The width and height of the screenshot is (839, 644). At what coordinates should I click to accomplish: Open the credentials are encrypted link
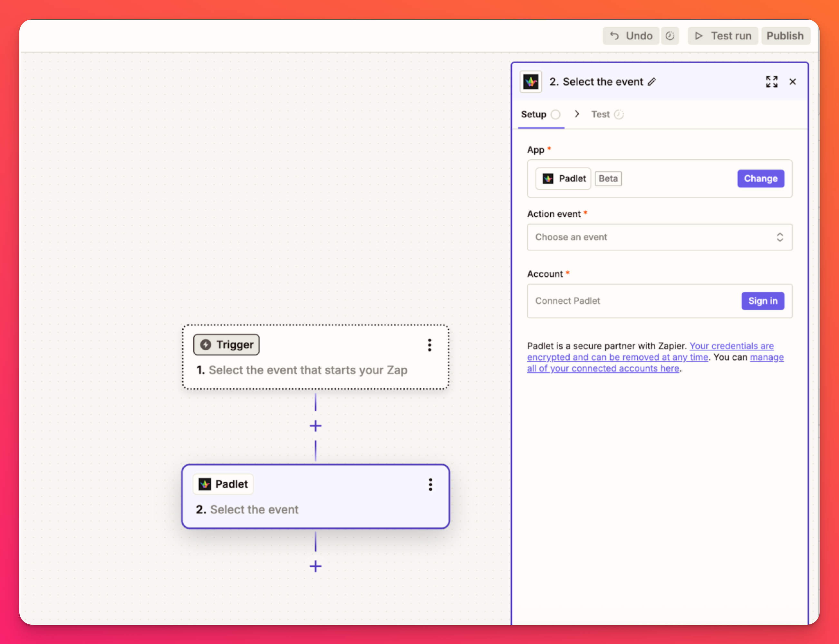650,352
